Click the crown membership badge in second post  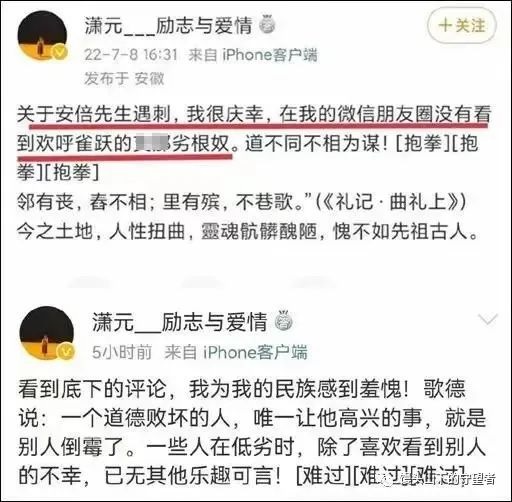click(x=283, y=320)
